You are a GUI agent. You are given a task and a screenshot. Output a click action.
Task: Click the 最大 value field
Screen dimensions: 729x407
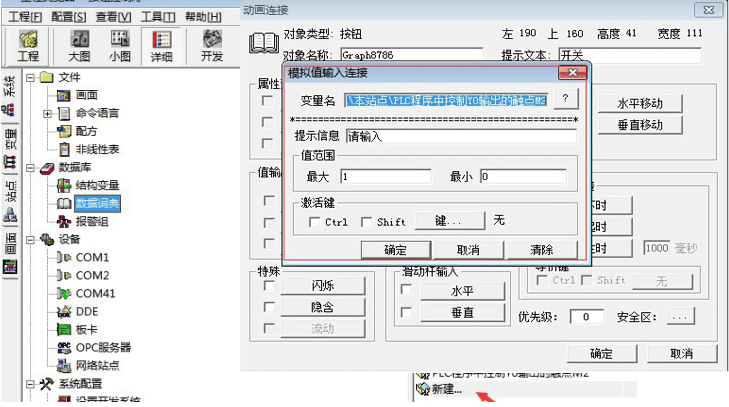[386, 177]
